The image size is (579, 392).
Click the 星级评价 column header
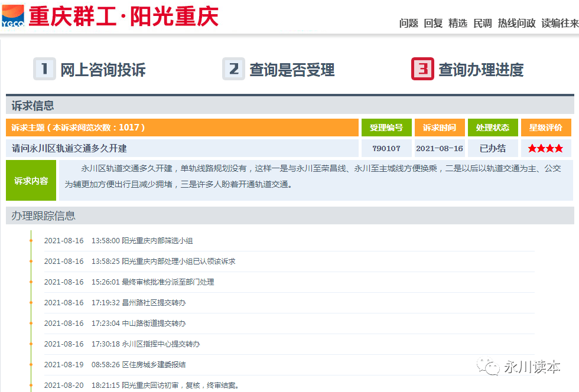tap(546, 128)
